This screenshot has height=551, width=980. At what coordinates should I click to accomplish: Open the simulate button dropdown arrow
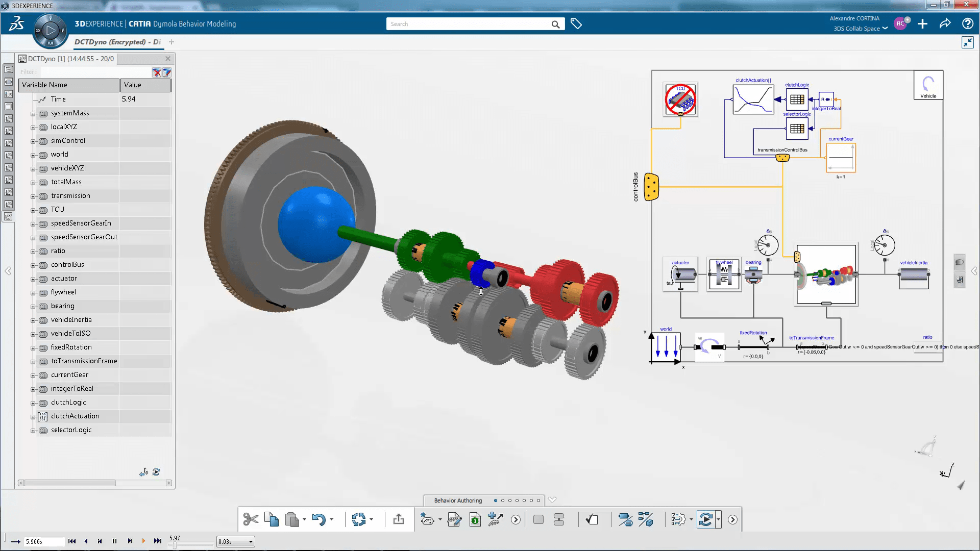pyautogui.click(x=718, y=519)
